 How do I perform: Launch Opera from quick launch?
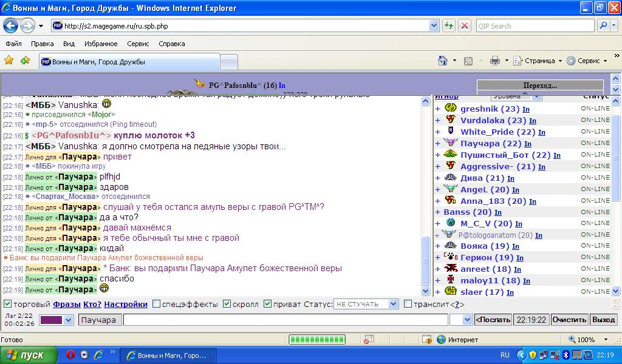pyautogui.click(x=70, y=354)
